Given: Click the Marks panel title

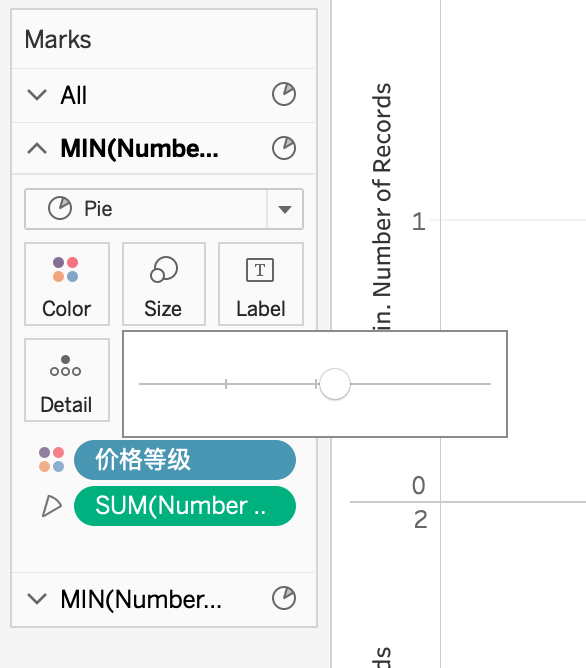Looking at the screenshot, I should 58,40.
